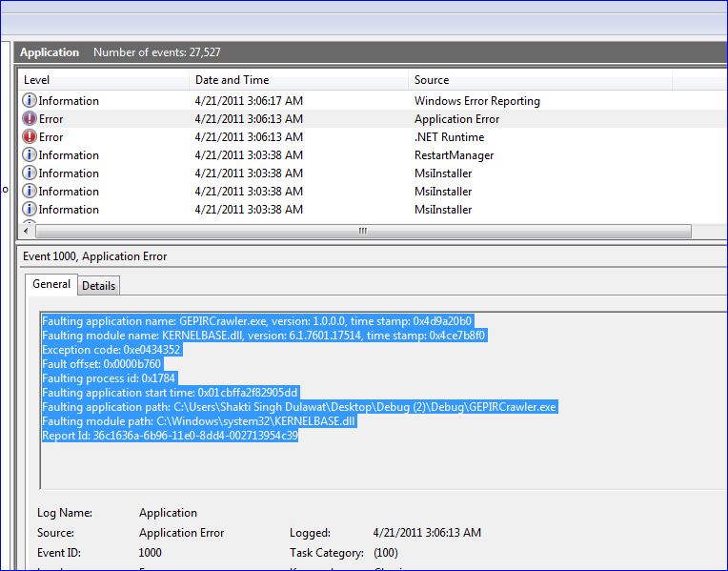This screenshot has width=728, height=571.
Task: Click the 'Faulting module name: KERNELBASE.dll' line
Action: pos(264,336)
